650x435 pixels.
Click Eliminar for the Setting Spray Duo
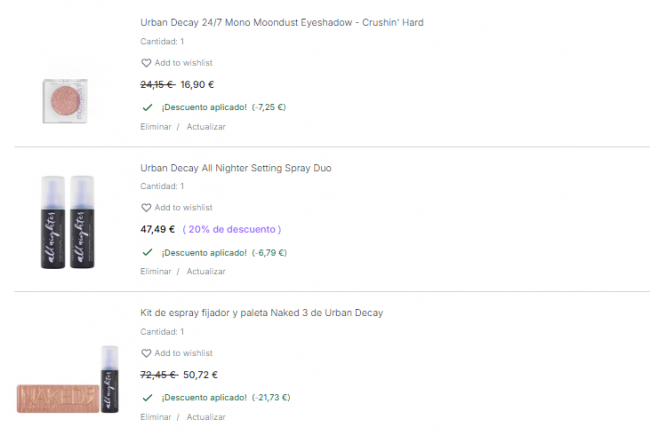tap(156, 271)
